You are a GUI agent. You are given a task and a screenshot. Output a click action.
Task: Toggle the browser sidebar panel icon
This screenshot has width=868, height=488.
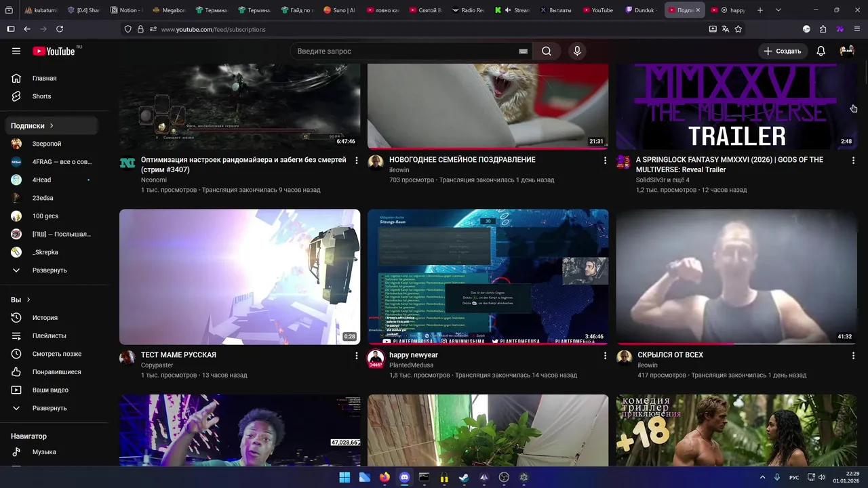[x=11, y=29]
